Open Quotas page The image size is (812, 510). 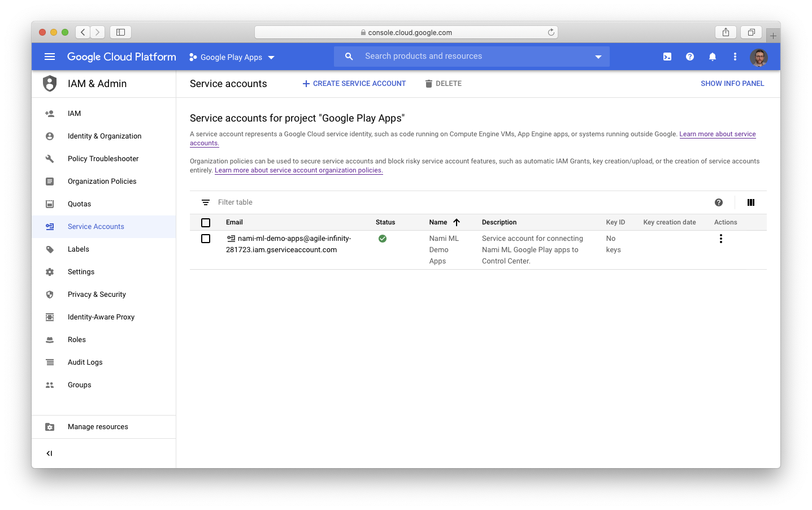tap(104, 204)
